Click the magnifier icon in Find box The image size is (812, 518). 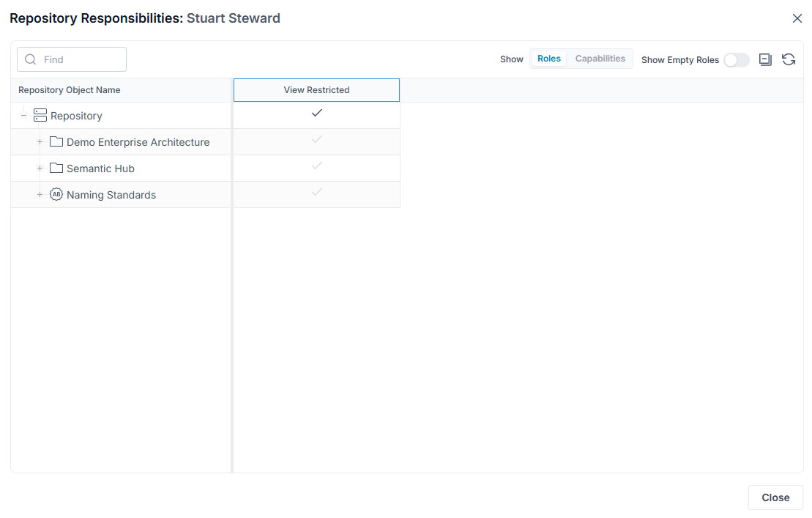point(31,59)
